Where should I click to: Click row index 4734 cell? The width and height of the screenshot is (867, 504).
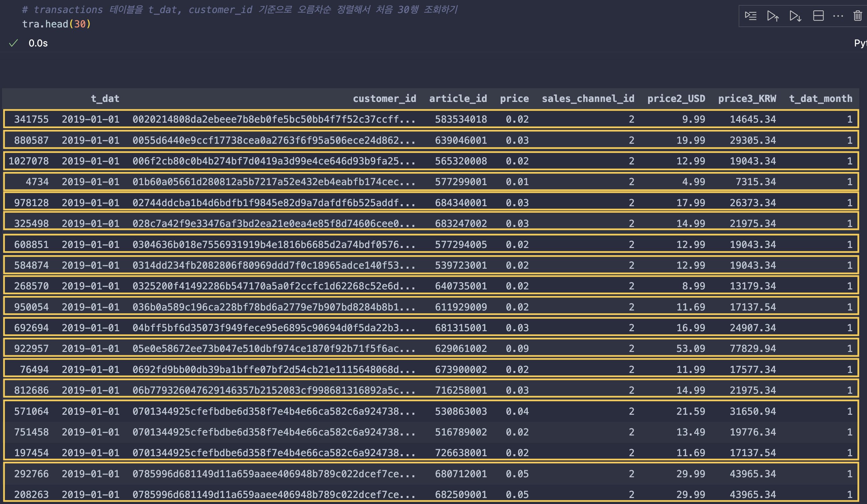(x=37, y=181)
